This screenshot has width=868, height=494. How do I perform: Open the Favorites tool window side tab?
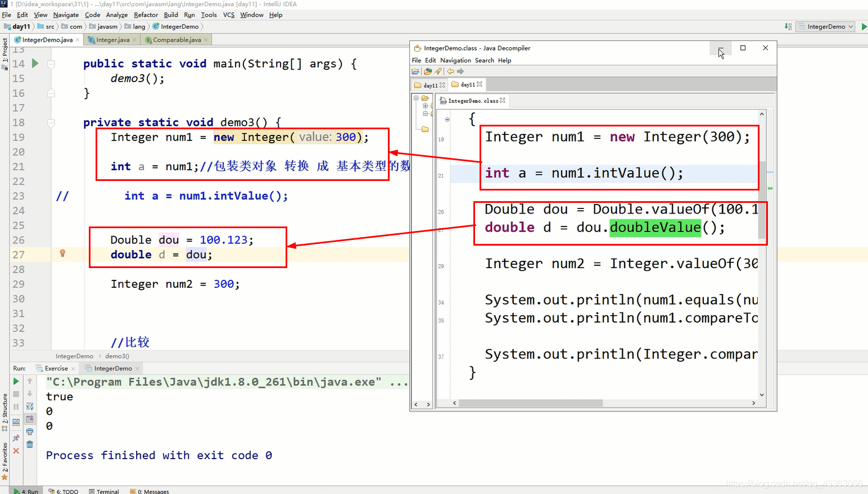point(4,462)
